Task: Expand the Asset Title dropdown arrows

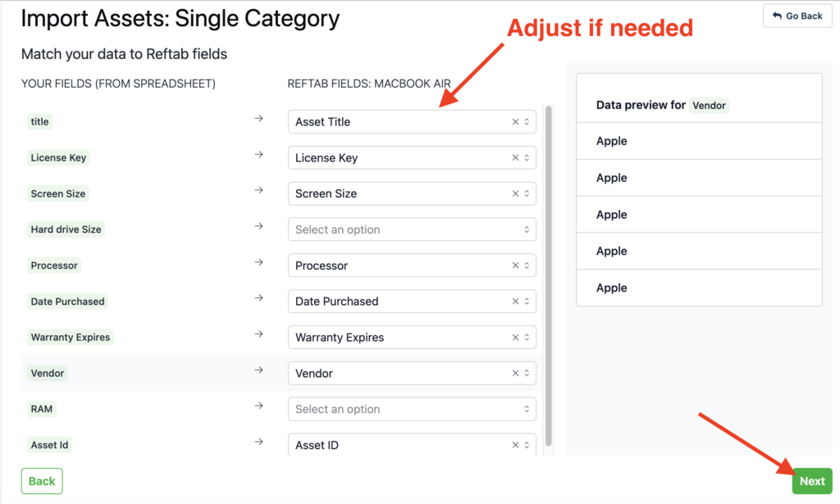Action: point(527,122)
